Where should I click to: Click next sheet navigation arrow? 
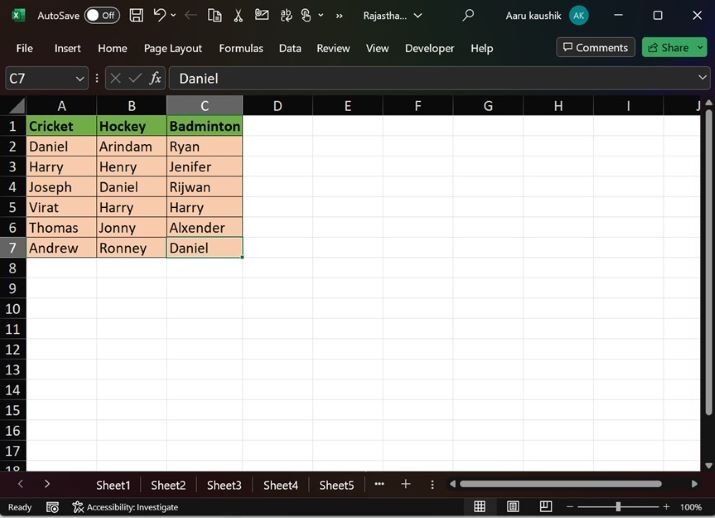pos(47,484)
